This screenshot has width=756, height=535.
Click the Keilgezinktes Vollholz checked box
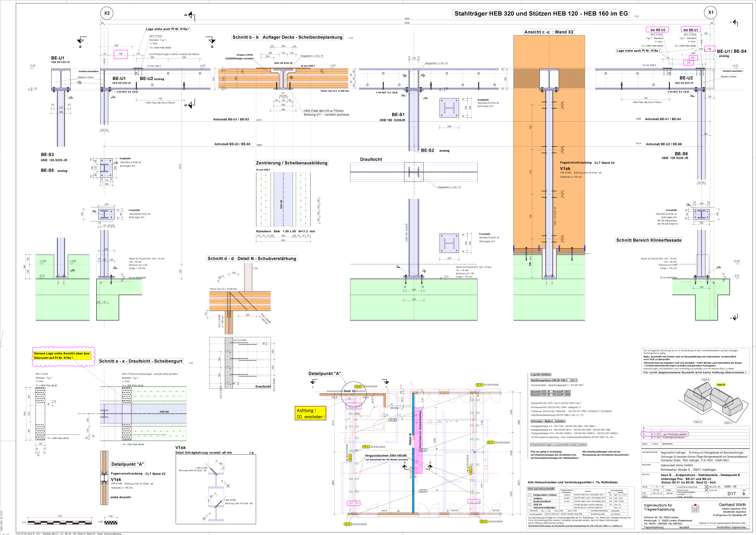pos(530,495)
